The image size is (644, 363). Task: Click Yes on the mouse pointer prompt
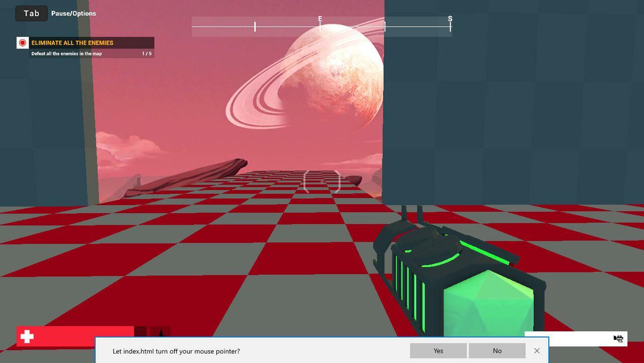click(x=438, y=351)
